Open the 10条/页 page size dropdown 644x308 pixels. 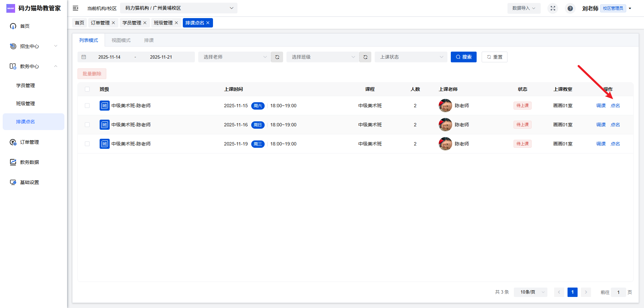(x=530, y=292)
